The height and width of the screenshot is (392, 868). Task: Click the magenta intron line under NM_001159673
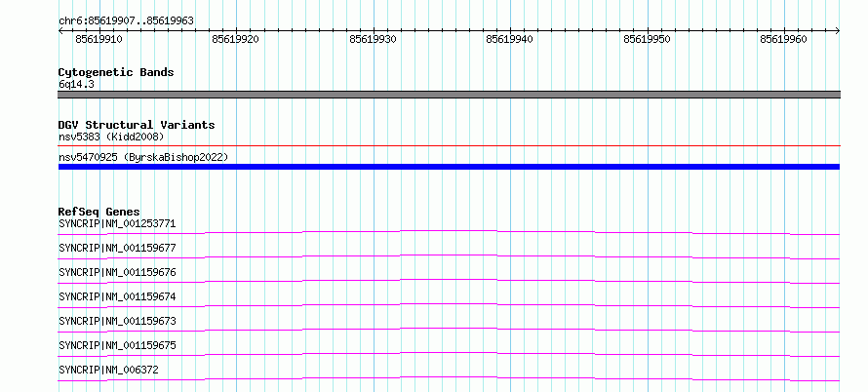[x=449, y=329]
